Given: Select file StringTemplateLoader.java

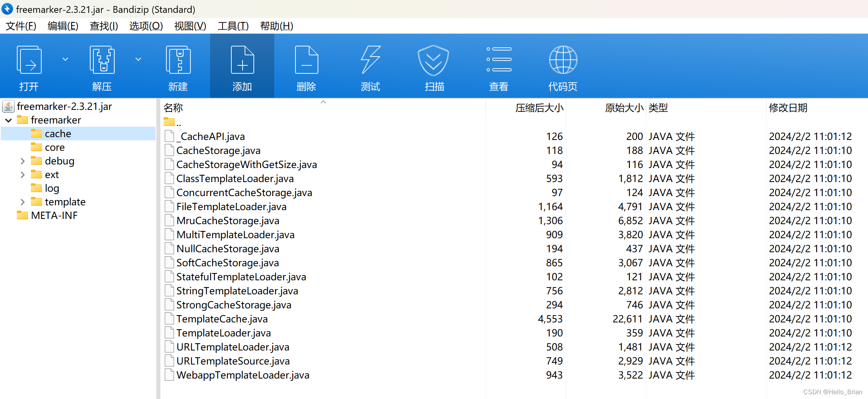Looking at the screenshot, I should tap(237, 291).
